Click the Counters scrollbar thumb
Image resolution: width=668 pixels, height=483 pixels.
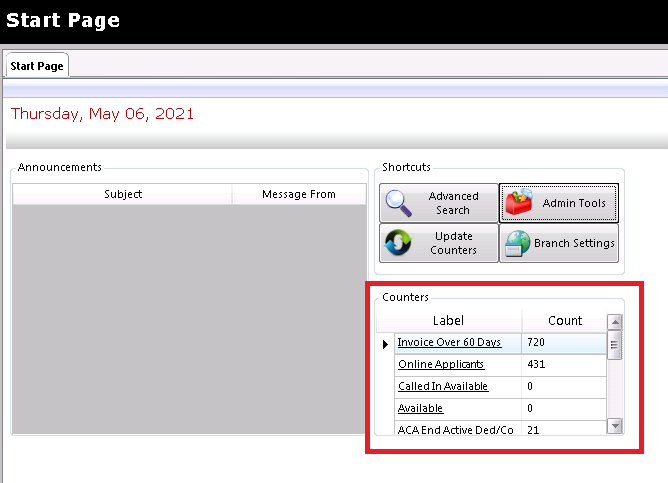614,345
